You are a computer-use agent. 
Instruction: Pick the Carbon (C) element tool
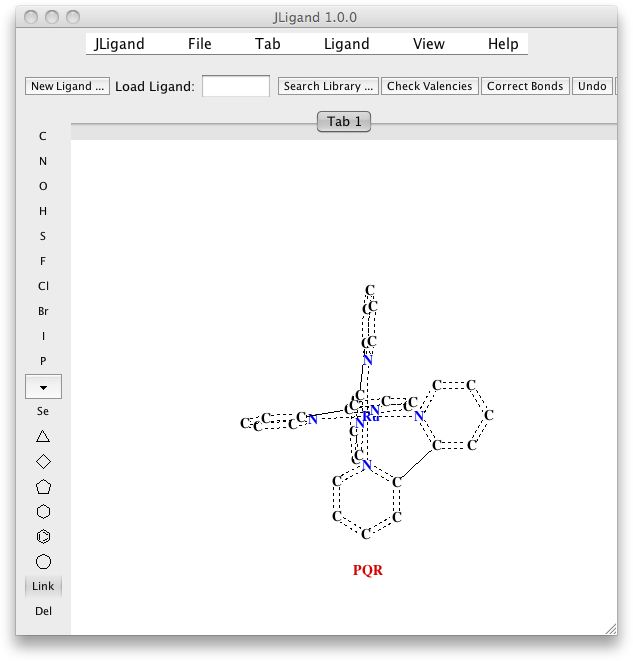click(x=43, y=136)
